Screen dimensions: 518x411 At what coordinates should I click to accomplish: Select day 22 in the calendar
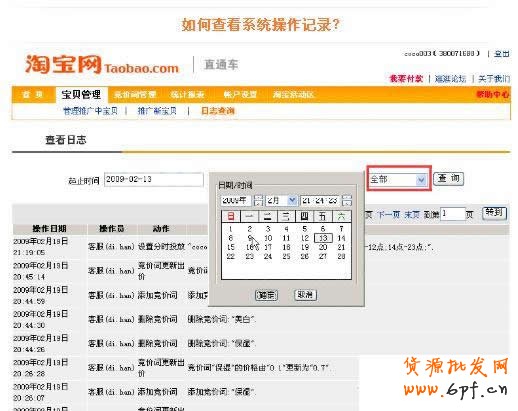click(x=231, y=256)
